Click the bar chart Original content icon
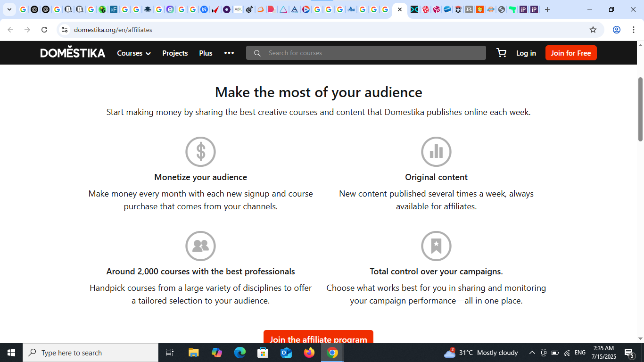 pyautogui.click(x=436, y=152)
